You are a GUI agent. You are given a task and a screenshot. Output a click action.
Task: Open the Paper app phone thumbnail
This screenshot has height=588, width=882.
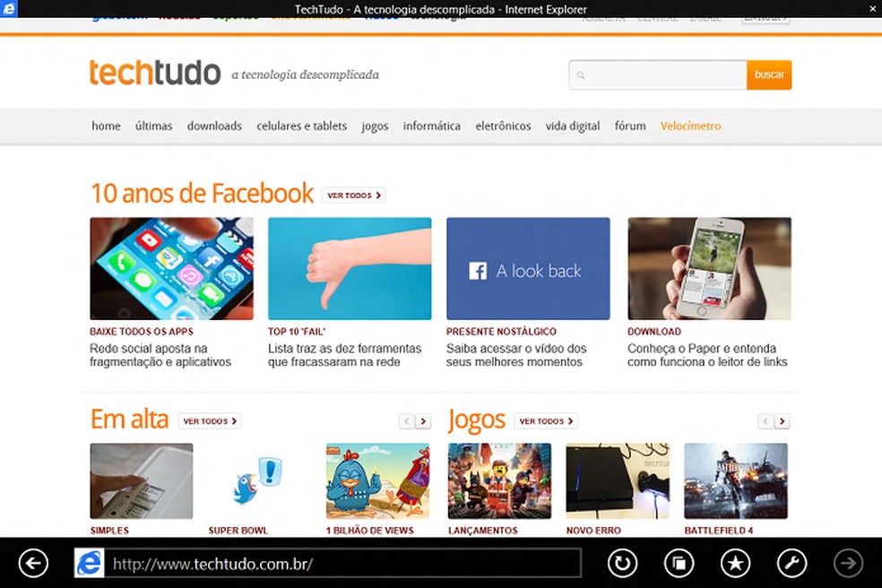709,268
